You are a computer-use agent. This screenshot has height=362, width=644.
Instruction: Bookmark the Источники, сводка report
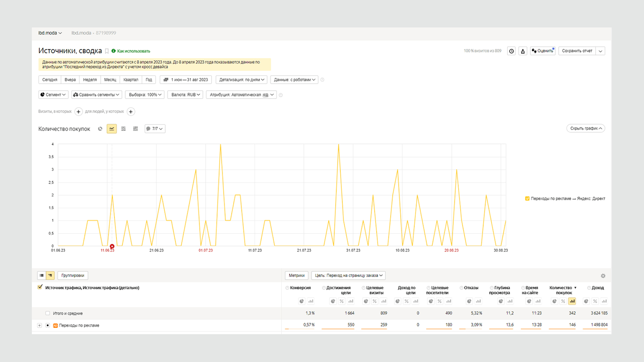point(107,51)
